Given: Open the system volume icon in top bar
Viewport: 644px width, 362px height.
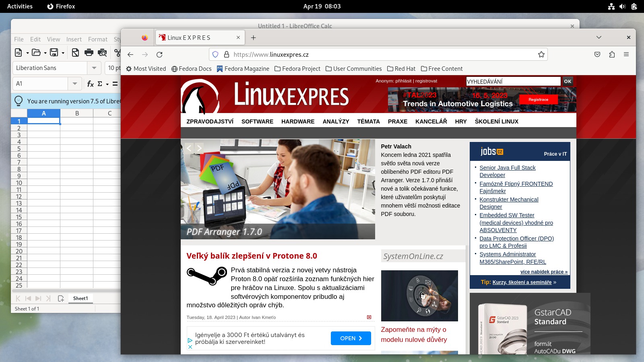Looking at the screenshot, I should pyautogui.click(x=622, y=6).
